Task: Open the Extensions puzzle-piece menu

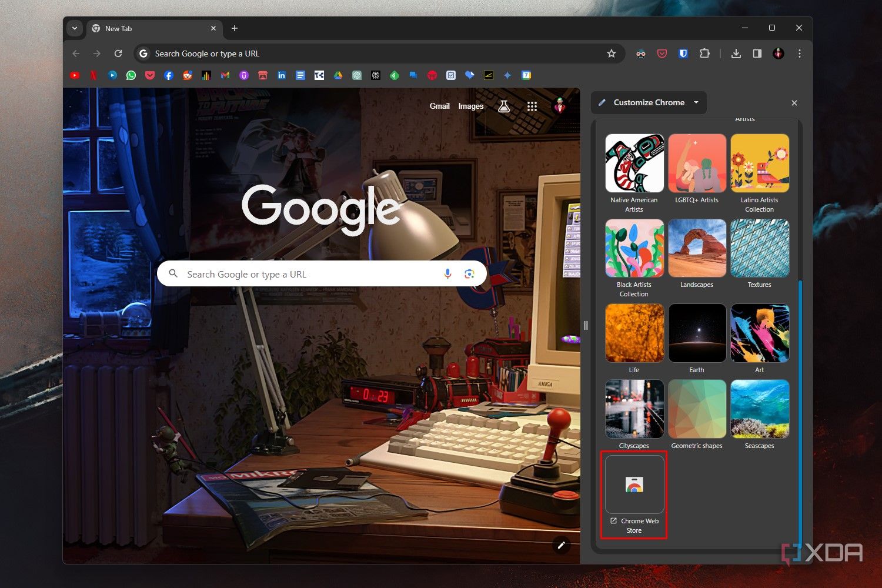Action: coord(704,53)
